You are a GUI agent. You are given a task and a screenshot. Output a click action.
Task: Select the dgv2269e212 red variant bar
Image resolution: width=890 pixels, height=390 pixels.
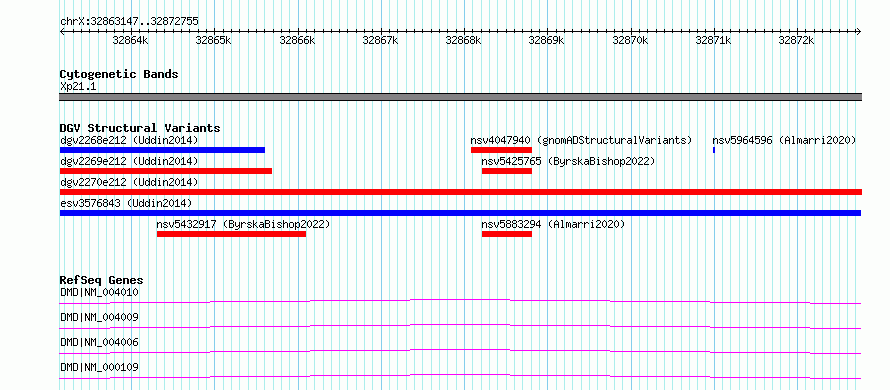(166, 171)
